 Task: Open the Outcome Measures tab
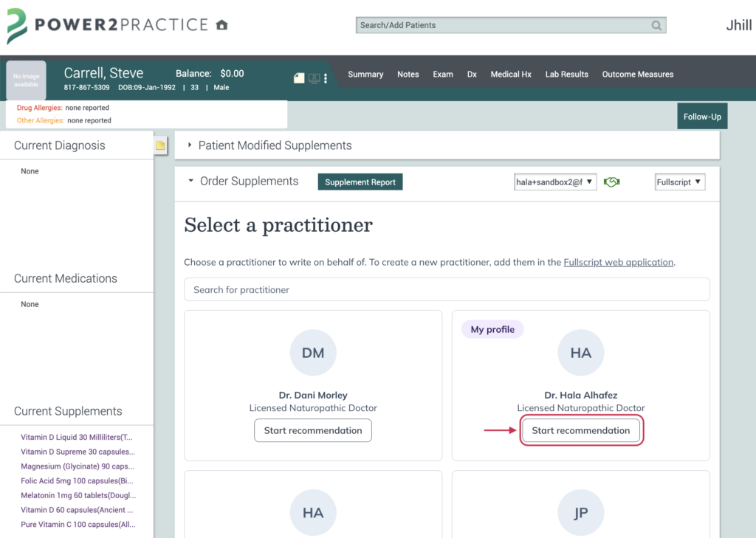(637, 75)
